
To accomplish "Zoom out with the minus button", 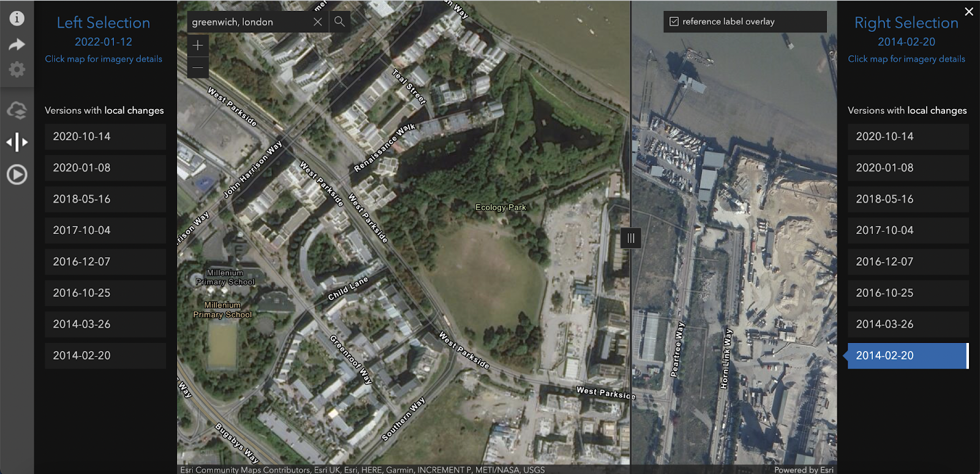I will pos(198,67).
